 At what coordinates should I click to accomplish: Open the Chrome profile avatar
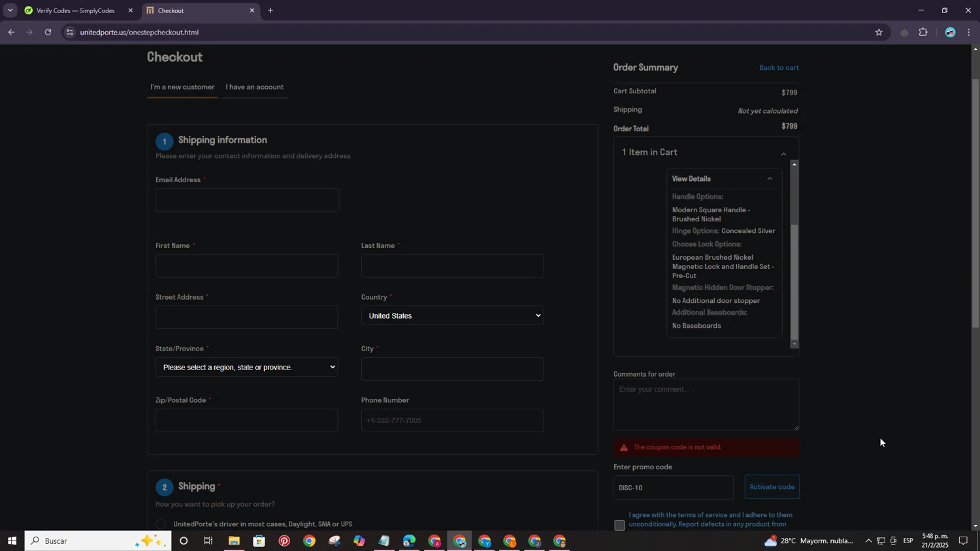tap(950, 32)
